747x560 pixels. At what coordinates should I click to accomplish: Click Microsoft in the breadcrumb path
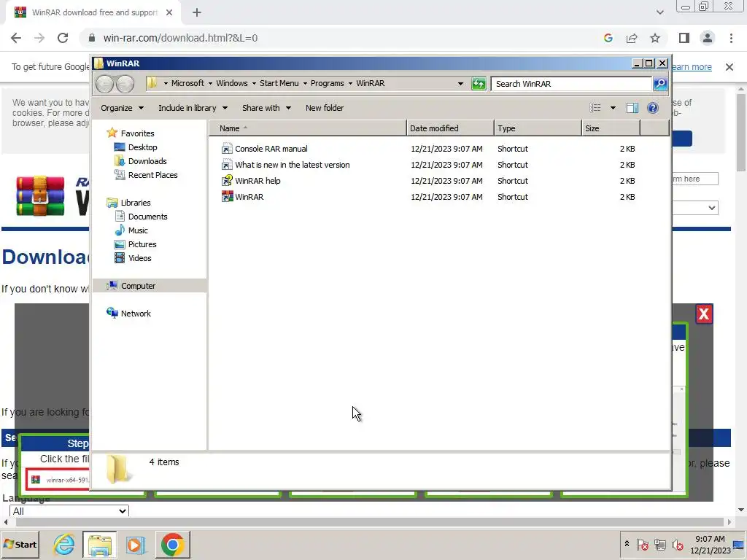pos(187,83)
